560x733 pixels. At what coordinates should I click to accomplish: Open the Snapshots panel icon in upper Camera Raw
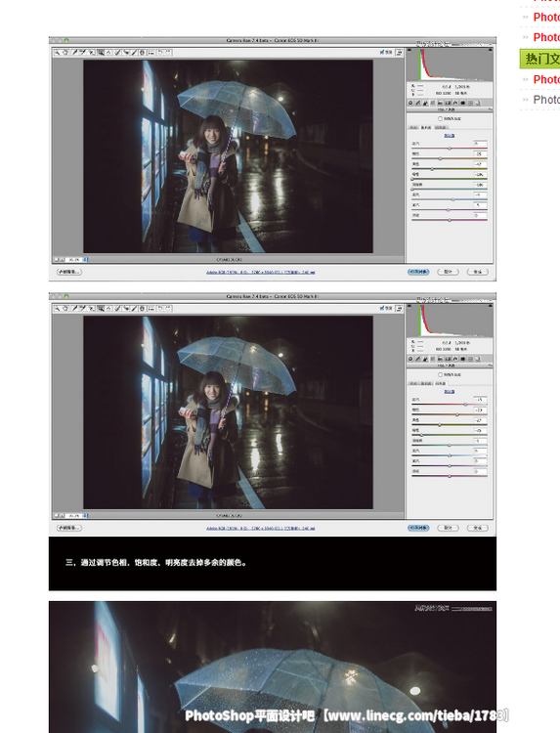click(x=478, y=103)
